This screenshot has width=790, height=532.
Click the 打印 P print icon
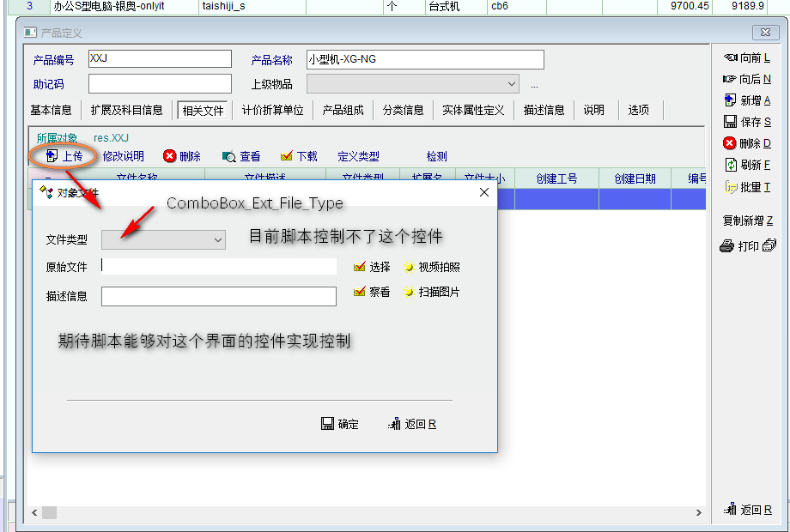(727, 246)
